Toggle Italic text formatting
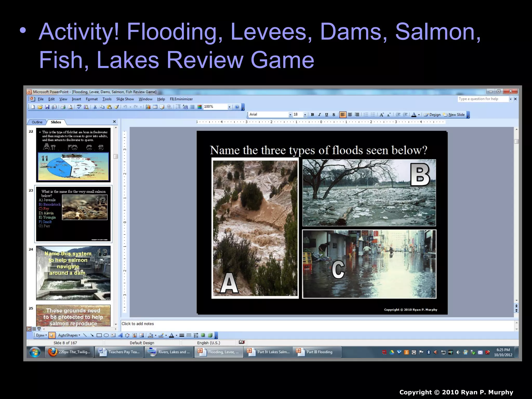The image size is (532, 399). pos(320,115)
